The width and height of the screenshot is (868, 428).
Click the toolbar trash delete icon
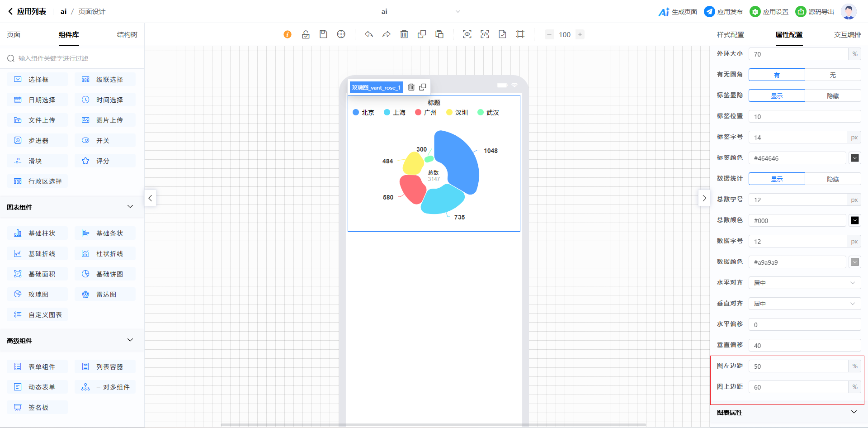(404, 34)
